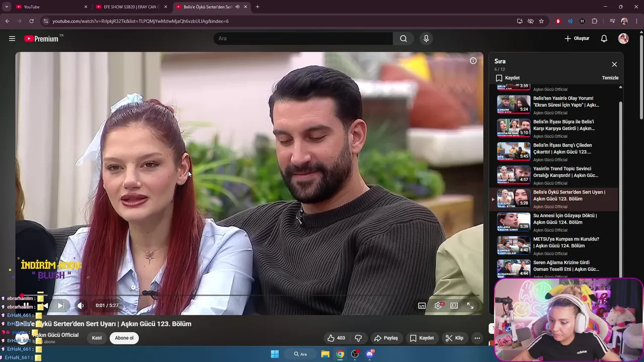The image size is (644, 362).
Task: Start voice search with microphone icon
Action: [426, 39]
